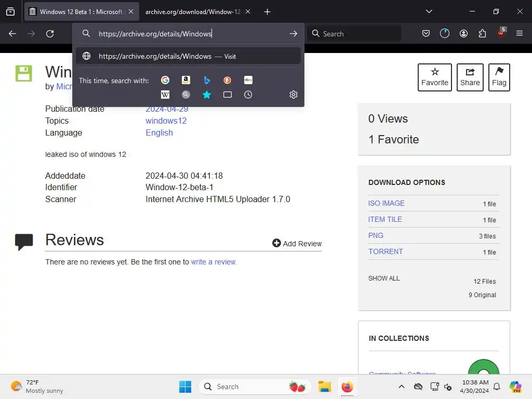Viewport: 532px width, 399px height.
Task: Open File Explorer from taskbar
Action: pos(324,387)
